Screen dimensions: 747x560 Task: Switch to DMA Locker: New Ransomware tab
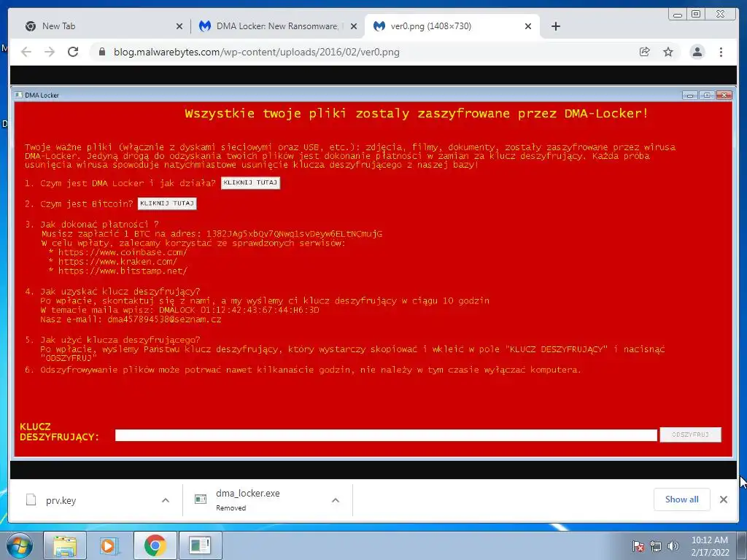(x=276, y=26)
